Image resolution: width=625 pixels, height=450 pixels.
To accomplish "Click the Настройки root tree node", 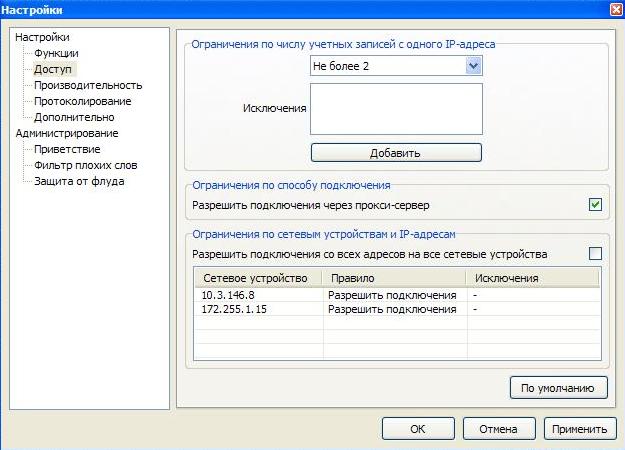I will [x=43, y=37].
